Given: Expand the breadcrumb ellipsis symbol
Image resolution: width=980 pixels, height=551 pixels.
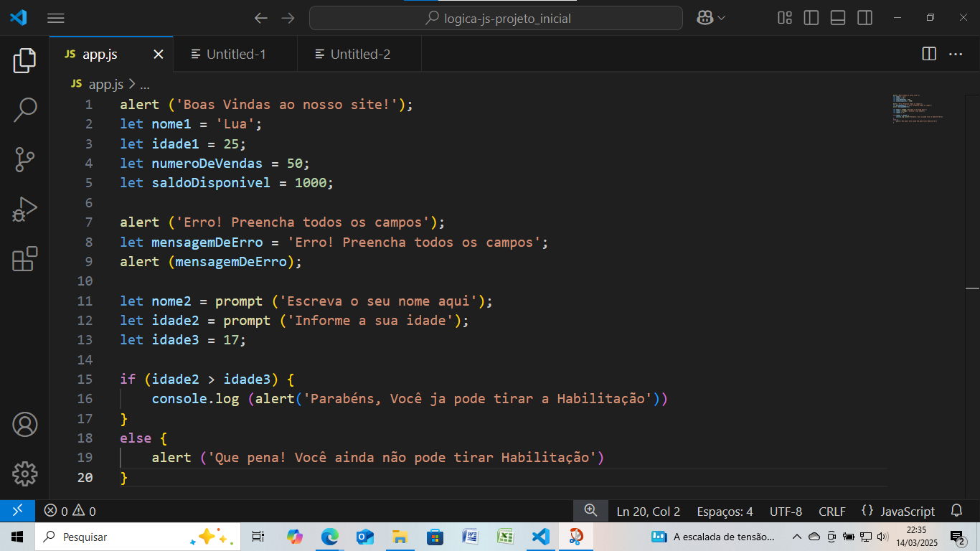Looking at the screenshot, I should [144, 85].
